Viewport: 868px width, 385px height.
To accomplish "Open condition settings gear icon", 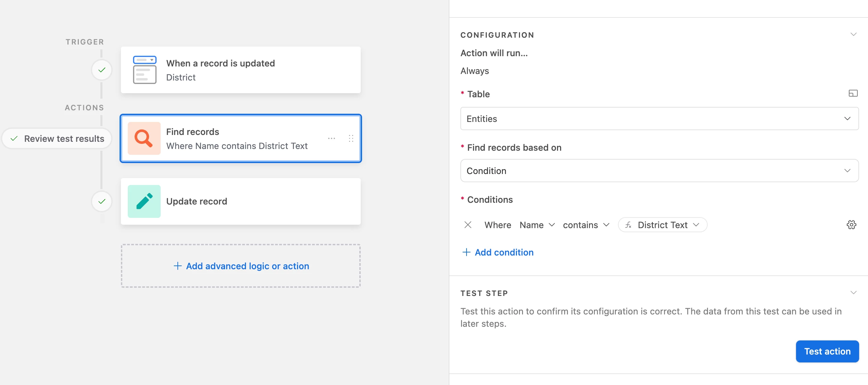I will (851, 225).
